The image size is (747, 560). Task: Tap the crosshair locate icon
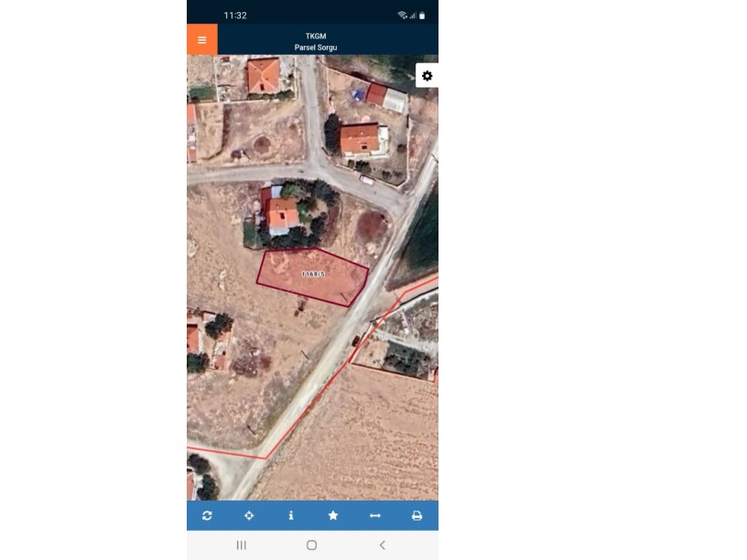[x=249, y=515]
